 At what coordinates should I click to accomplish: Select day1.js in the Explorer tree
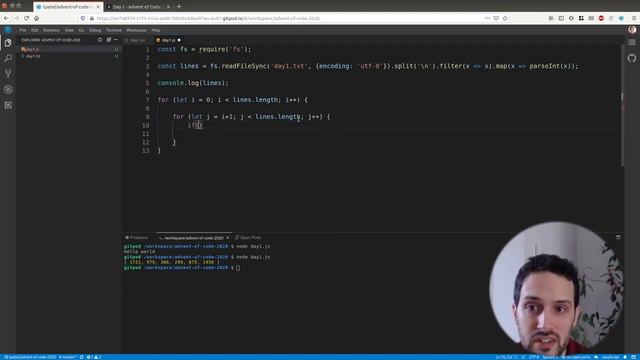tap(69, 49)
